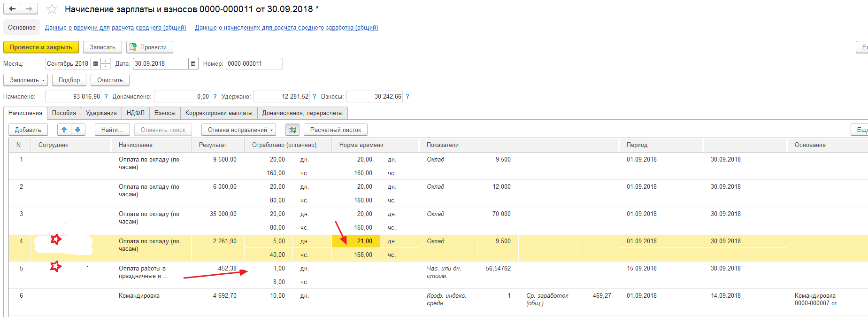Open calendar picker for Дата field
This screenshot has width=868, height=317.
coord(193,64)
